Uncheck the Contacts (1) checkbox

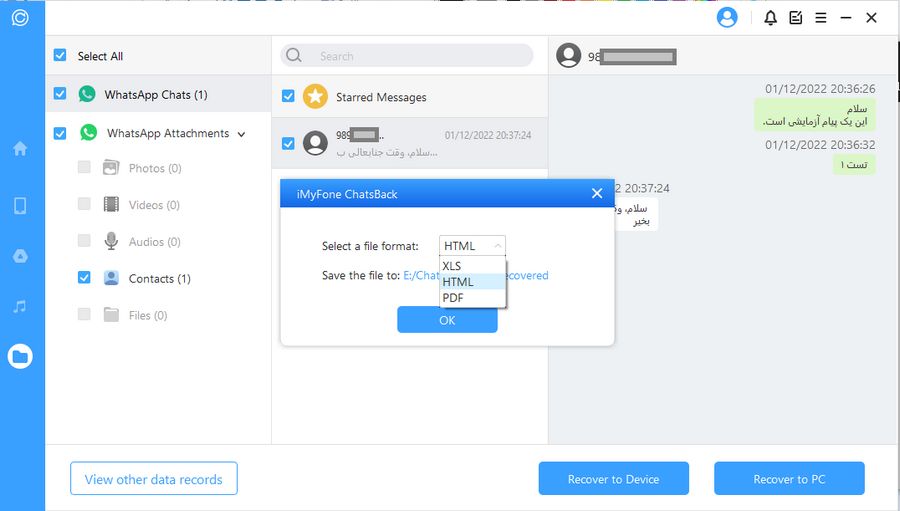click(x=84, y=278)
